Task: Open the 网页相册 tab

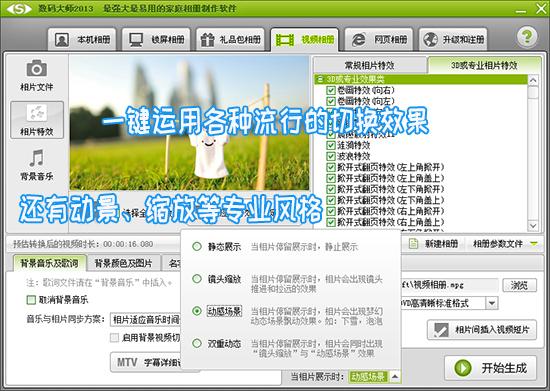Action: point(379,40)
